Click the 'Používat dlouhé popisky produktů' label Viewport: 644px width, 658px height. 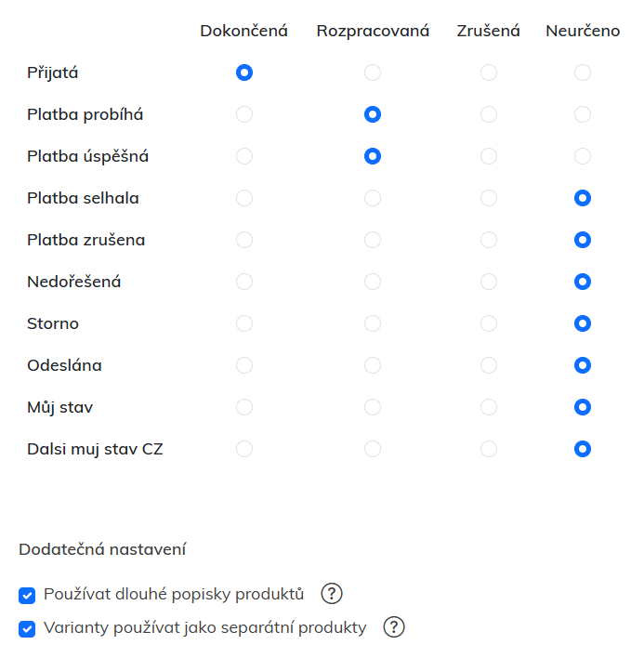[x=174, y=594]
